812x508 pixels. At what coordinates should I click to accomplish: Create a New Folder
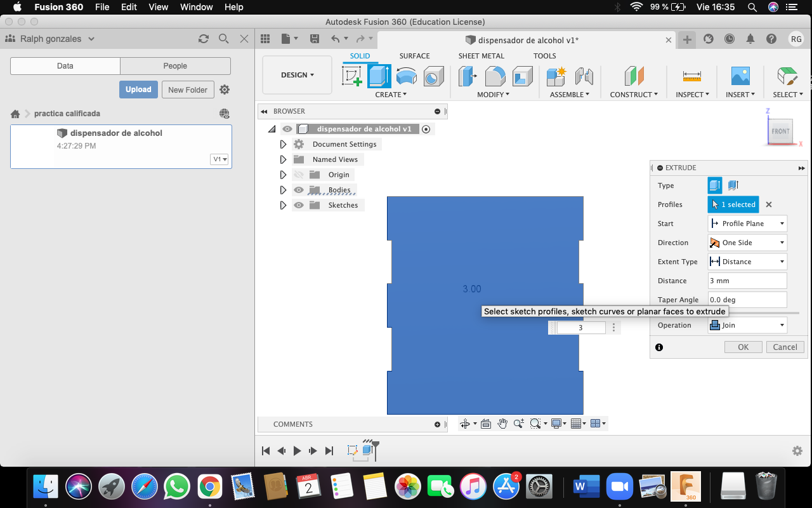click(x=188, y=90)
